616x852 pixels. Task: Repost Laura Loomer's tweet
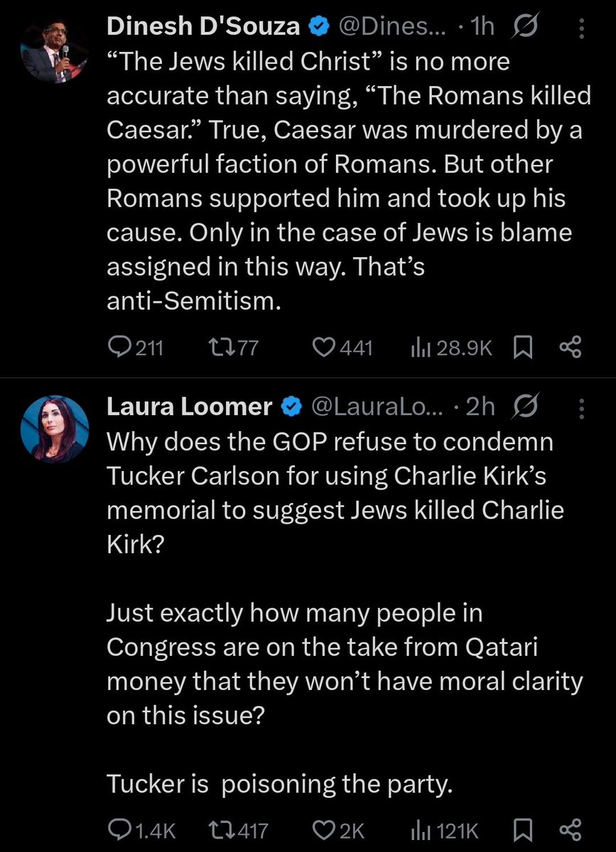(217, 830)
